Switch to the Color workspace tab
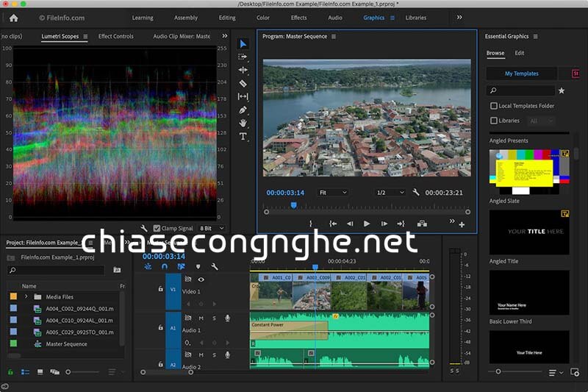588x392 pixels. tap(262, 18)
